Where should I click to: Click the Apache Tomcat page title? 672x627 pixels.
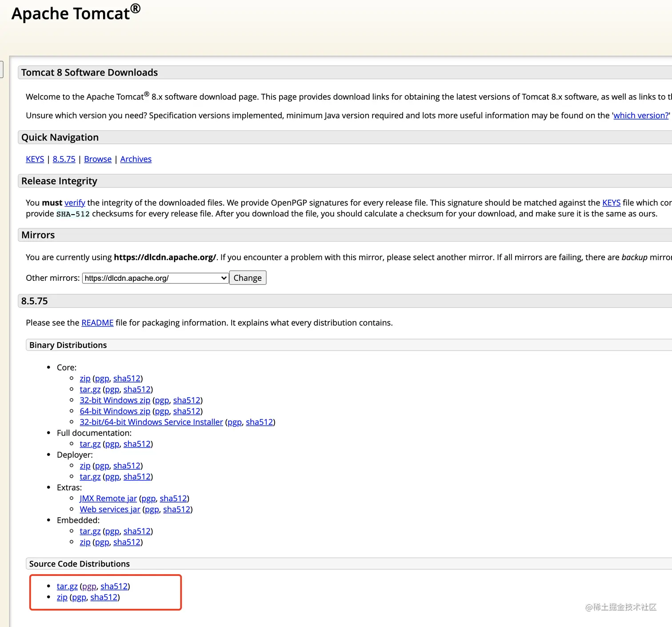pos(76,12)
